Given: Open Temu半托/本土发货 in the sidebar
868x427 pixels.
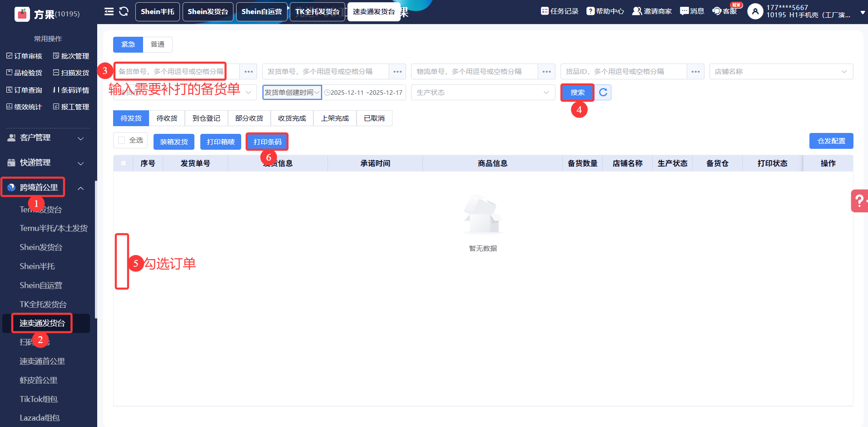Looking at the screenshot, I should 54,228.
